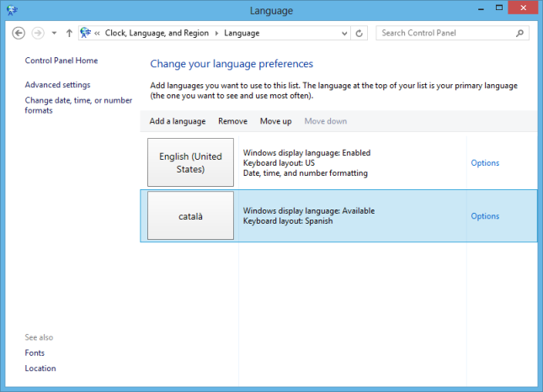This screenshot has width=543, height=392.
Task: Expand the address bar history dropdown
Action: click(x=344, y=33)
